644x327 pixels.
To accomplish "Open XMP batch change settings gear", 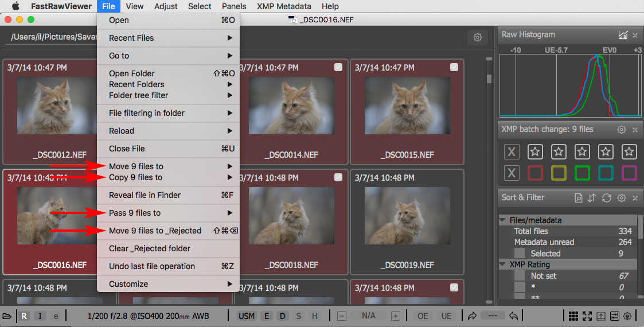I will (x=621, y=130).
